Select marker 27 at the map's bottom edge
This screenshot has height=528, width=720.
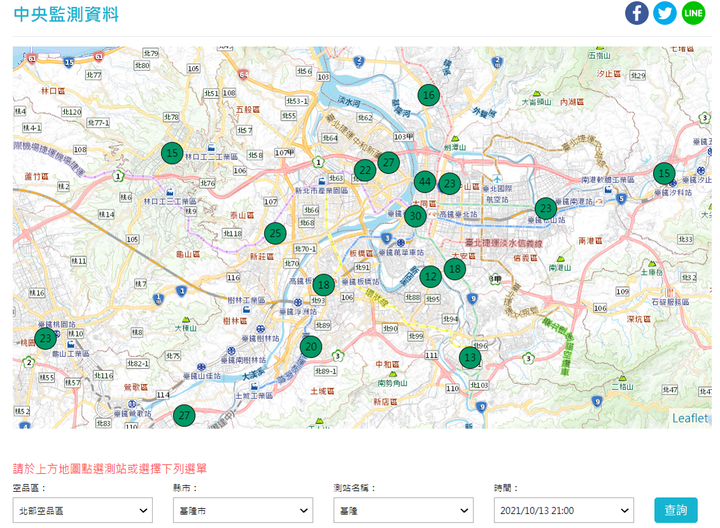(184, 416)
